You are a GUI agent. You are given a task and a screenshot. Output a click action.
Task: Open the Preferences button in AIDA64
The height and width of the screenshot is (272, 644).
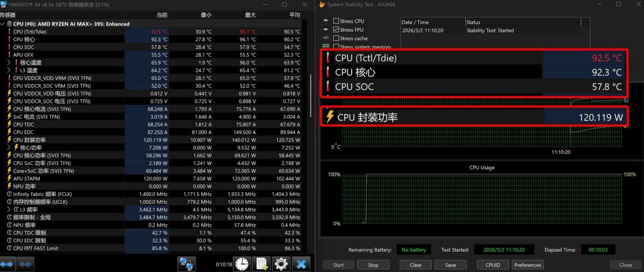coord(527,265)
